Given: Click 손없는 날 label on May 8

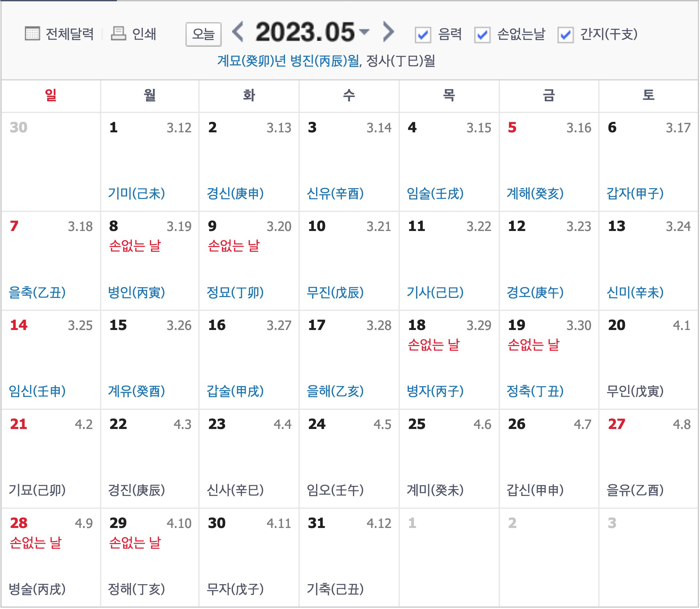Looking at the screenshot, I should click(x=135, y=245).
